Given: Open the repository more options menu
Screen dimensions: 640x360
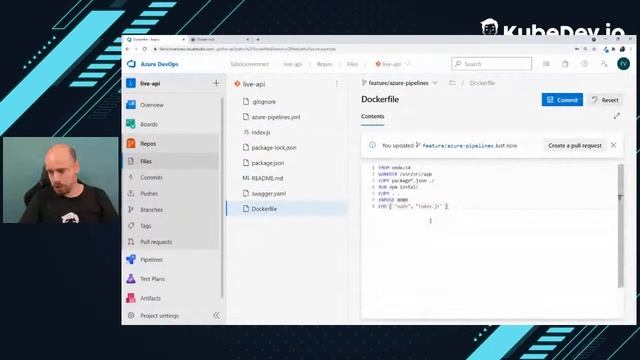Looking at the screenshot, I should click(x=337, y=84).
